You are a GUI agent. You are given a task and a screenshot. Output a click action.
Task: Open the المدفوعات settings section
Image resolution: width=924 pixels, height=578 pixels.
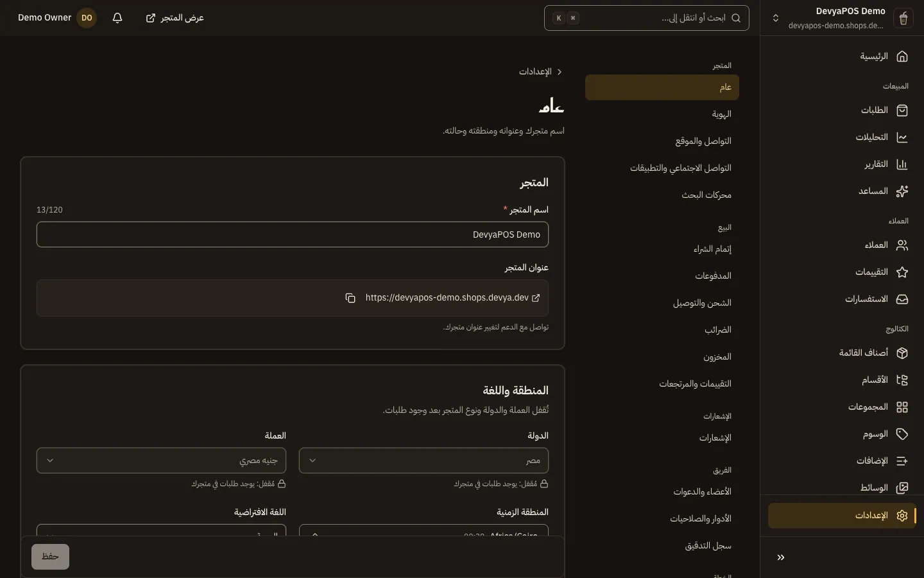(x=662, y=276)
